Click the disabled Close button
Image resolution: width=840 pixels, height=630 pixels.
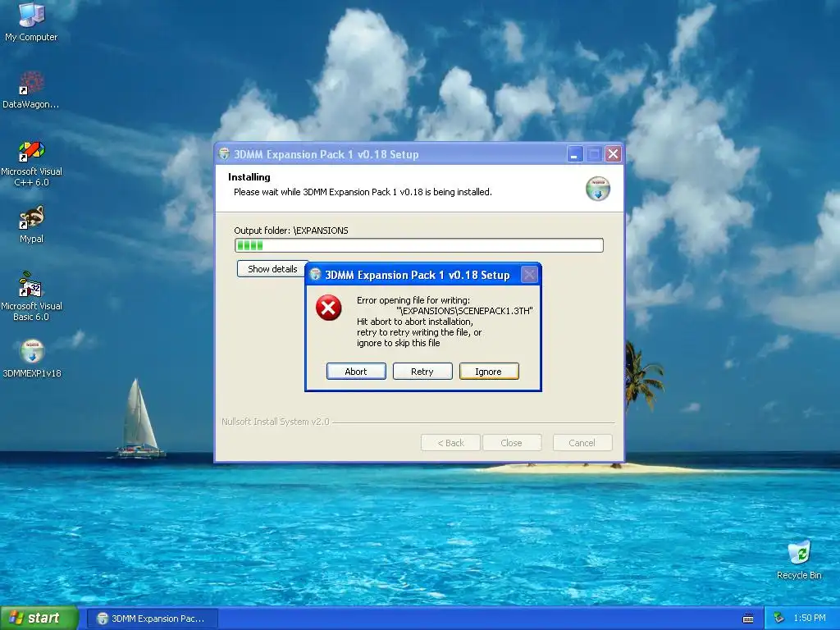click(512, 443)
